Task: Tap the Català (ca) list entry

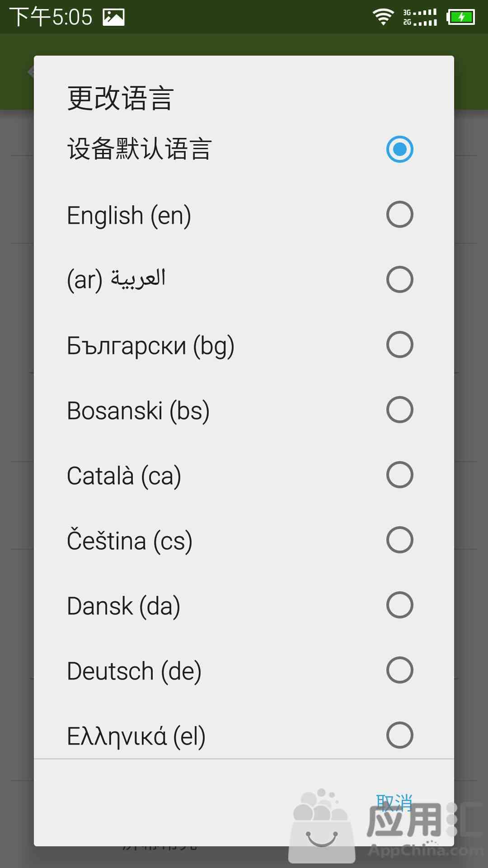Action: pos(244,475)
